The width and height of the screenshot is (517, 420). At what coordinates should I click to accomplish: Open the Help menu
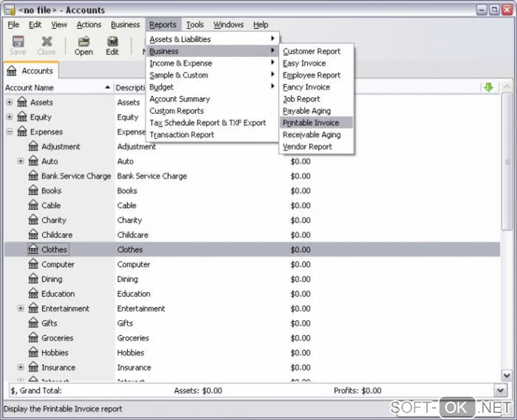pyautogui.click(x=261, y=25)
